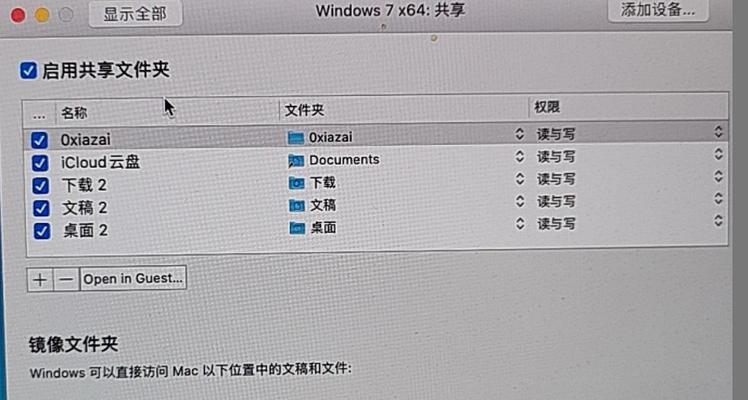
Task: Minimize the window with yellow button
Action: [x=42, y=15]
